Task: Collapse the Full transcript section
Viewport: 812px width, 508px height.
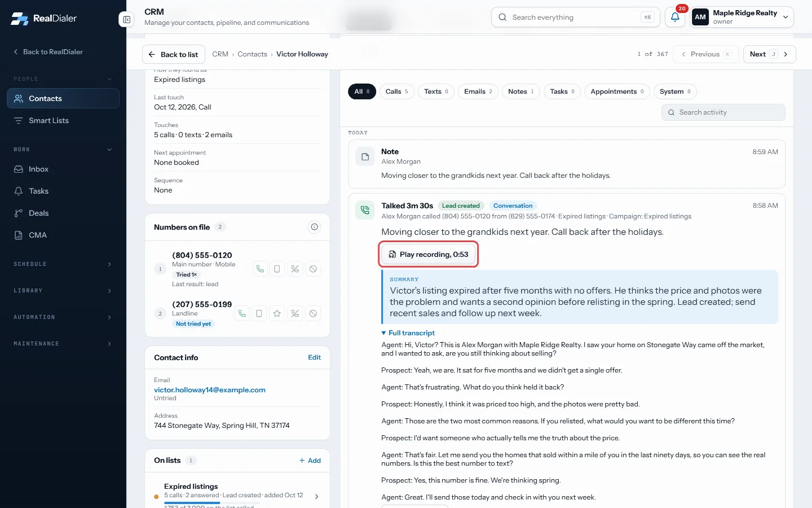Action: [x=408, y=333]
